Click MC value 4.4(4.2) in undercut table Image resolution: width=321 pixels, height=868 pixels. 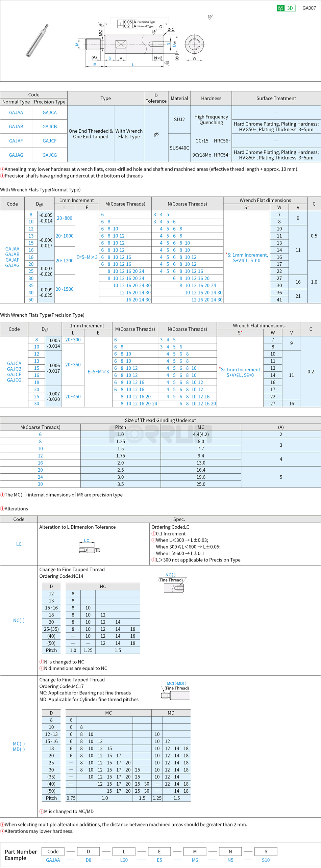pyautogui.click(x=201, y=435)
